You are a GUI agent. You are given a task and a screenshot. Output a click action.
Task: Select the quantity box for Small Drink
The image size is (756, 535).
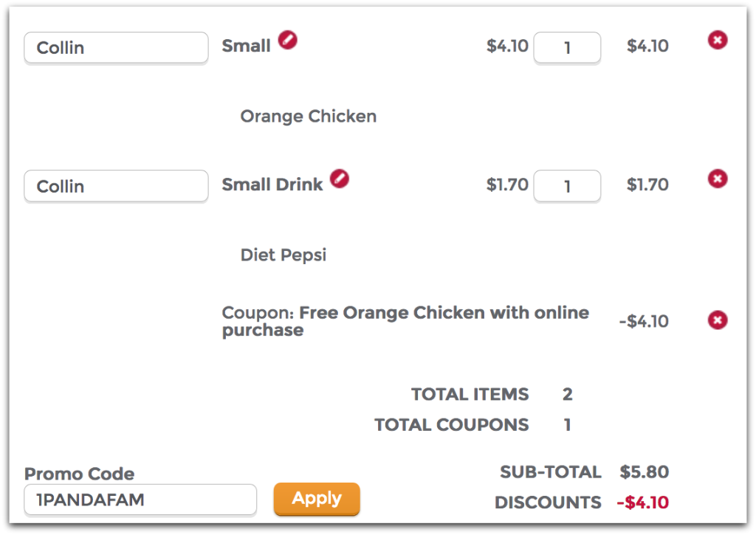[567, 186]
